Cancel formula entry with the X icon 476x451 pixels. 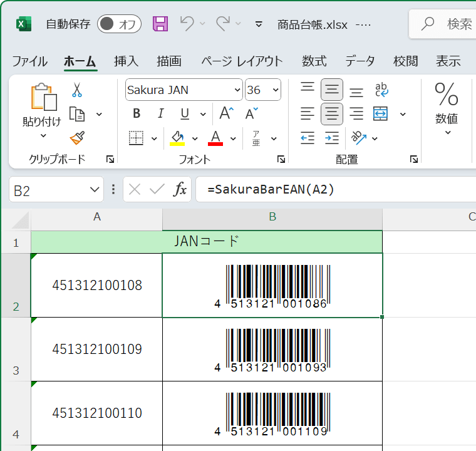pyautogui.click(x=135, y=190)
